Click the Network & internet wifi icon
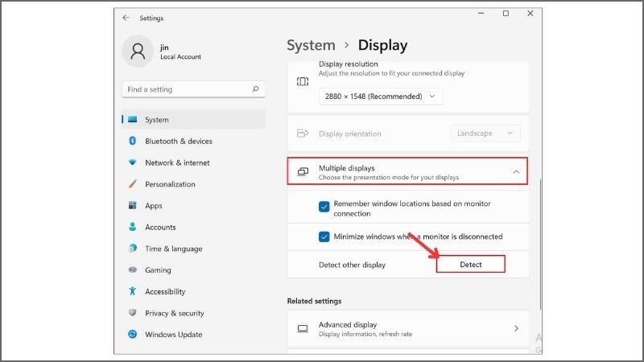This screenshot has height=362, width=644. [x=132, y=162]
